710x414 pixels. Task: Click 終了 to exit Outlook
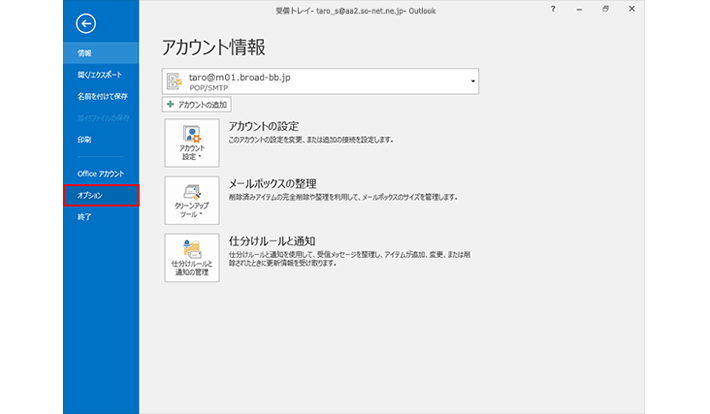tap(85, 216)
